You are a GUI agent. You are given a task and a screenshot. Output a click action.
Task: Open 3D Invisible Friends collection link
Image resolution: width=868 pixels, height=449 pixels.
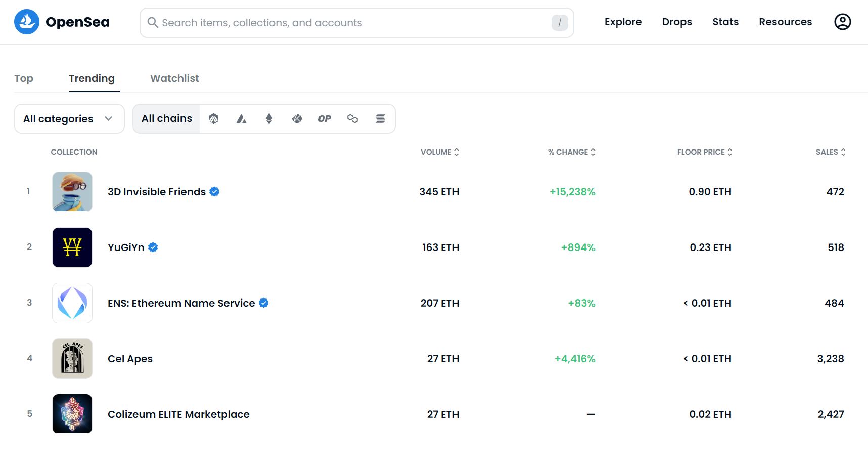[157, 192]
